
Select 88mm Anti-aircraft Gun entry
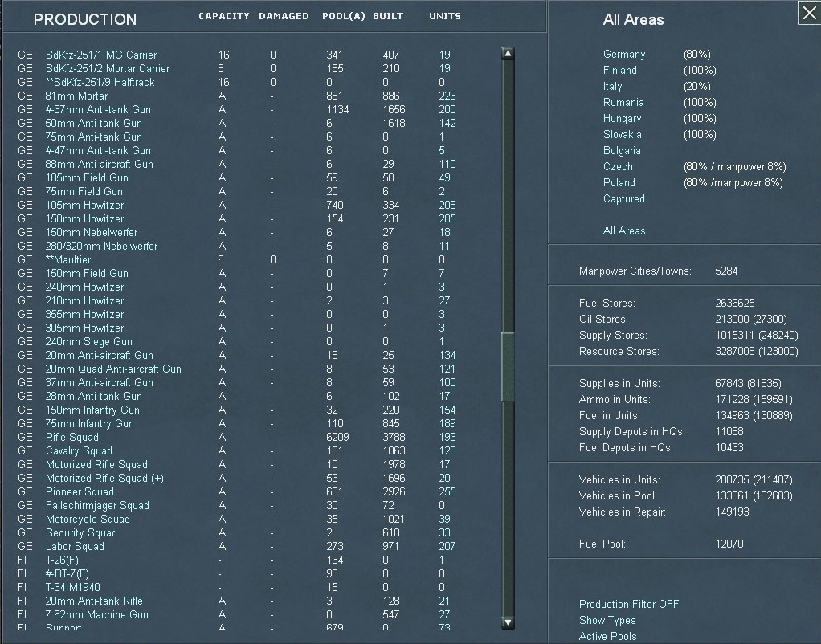point(99,164)
